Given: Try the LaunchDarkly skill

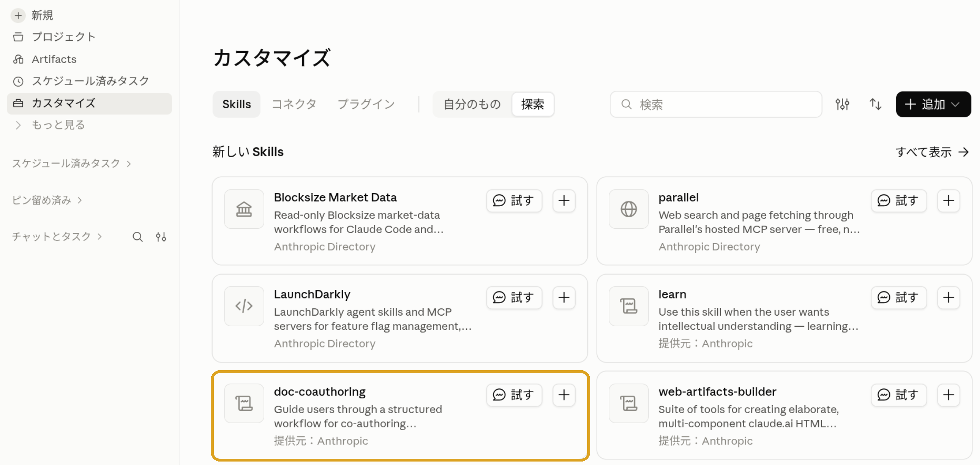Looking at the screenshot, I should click(x=514, y=297).
